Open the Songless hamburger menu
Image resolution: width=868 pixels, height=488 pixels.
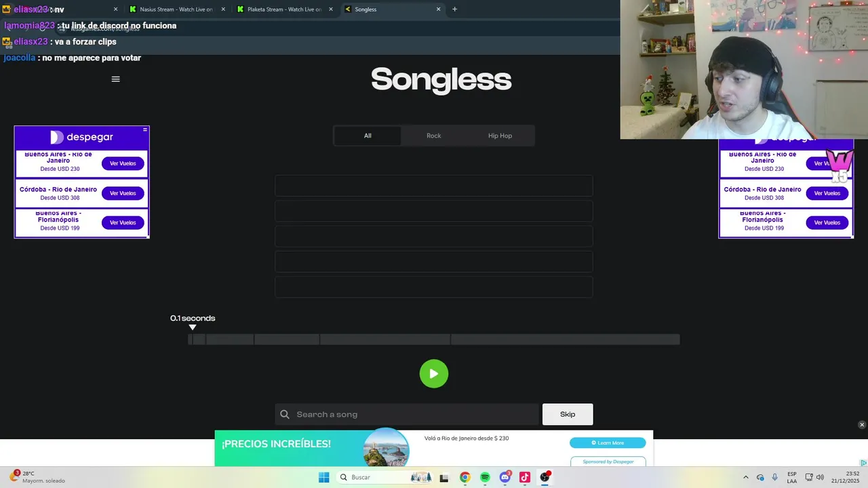[115, 79]
